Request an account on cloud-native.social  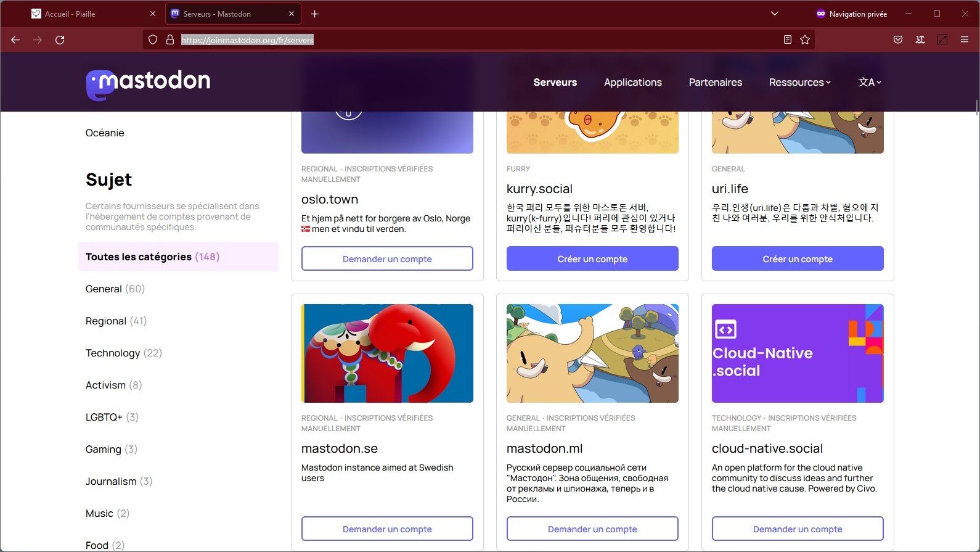(798, 529)
